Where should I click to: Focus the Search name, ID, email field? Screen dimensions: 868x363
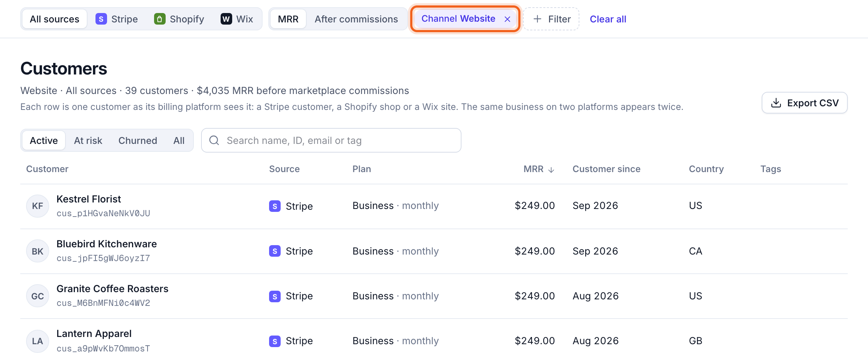click(x=331, y=140)
